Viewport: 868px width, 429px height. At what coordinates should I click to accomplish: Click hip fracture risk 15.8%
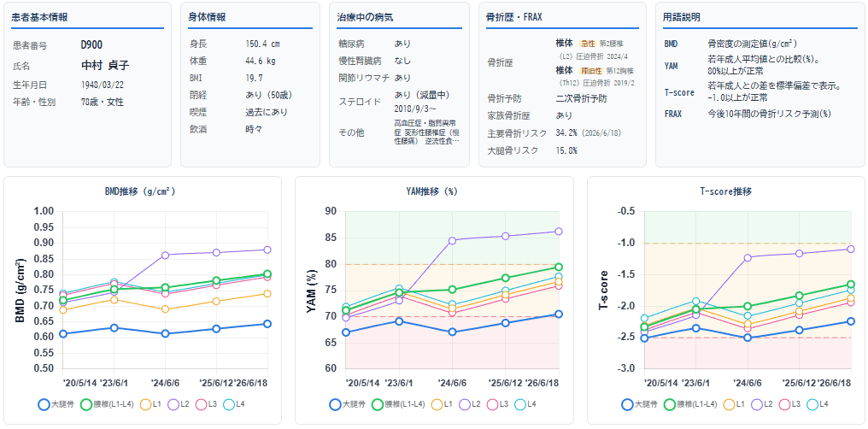567,150
